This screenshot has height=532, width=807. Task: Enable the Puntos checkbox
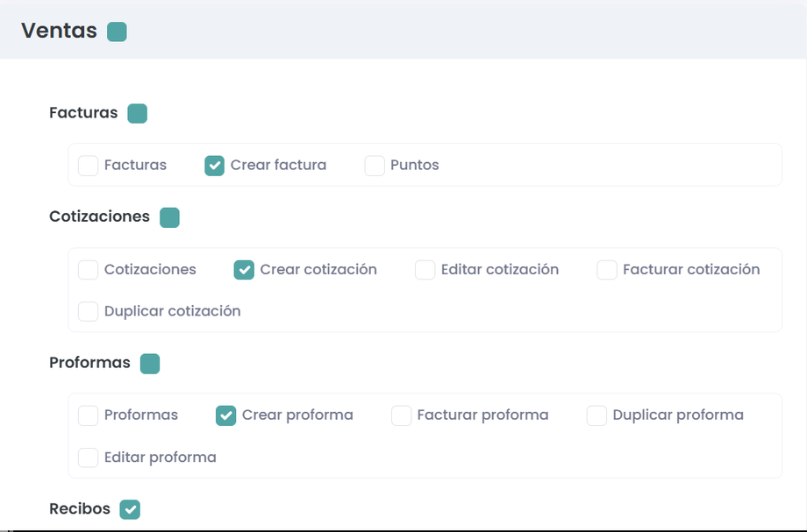pos(375,166)
